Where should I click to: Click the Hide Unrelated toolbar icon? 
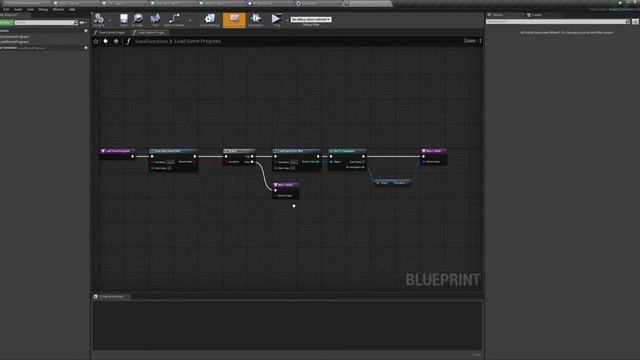point(174,20)
